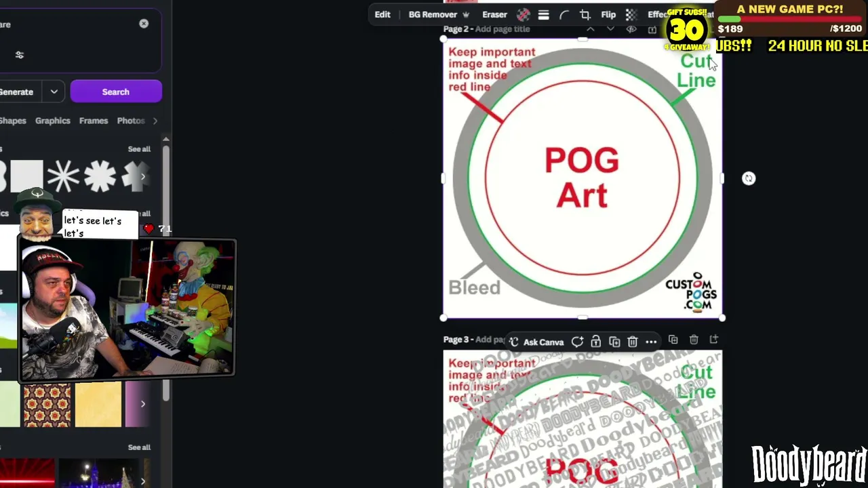Click Add page title for Page 2
Viewport: 868px width, 488px height.
pyautogui.click(x=502, y=29)
